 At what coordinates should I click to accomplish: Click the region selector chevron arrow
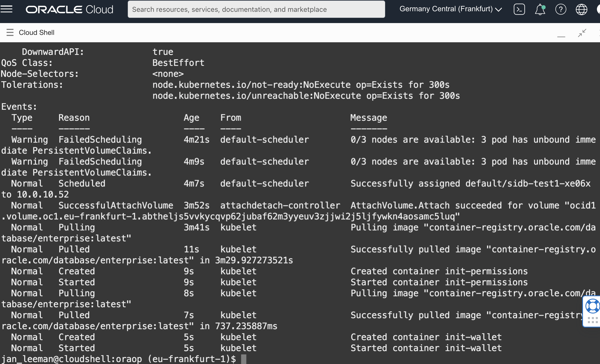[x=498, y=10]
